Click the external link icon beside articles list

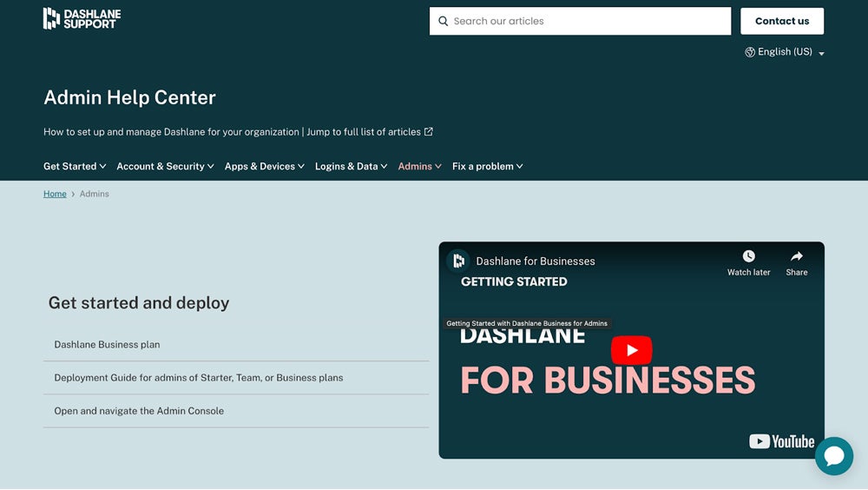pyautogui.click(x=429, y=132)
